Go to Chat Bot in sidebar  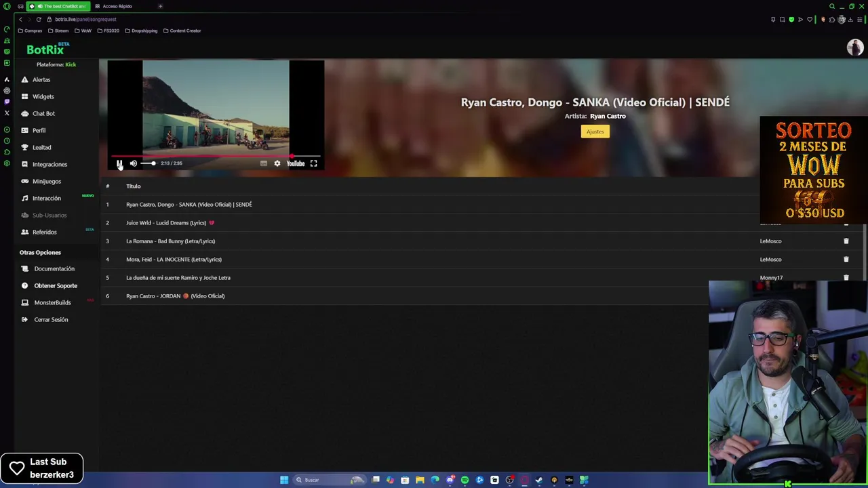point(43,113)
